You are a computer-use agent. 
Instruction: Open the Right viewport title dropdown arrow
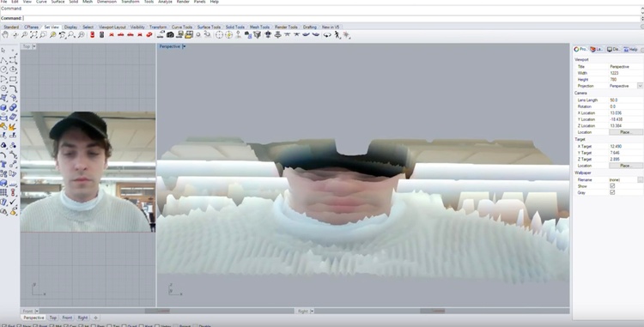coord(313,311)
